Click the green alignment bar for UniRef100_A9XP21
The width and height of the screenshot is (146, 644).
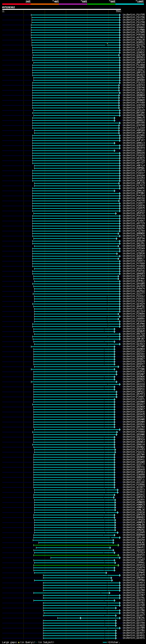(x=76, y=565)
